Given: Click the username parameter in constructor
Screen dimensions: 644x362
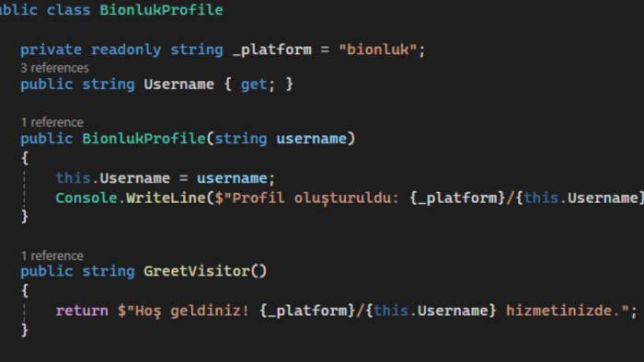Looking at the screenshot, I should tap(311, 139).
